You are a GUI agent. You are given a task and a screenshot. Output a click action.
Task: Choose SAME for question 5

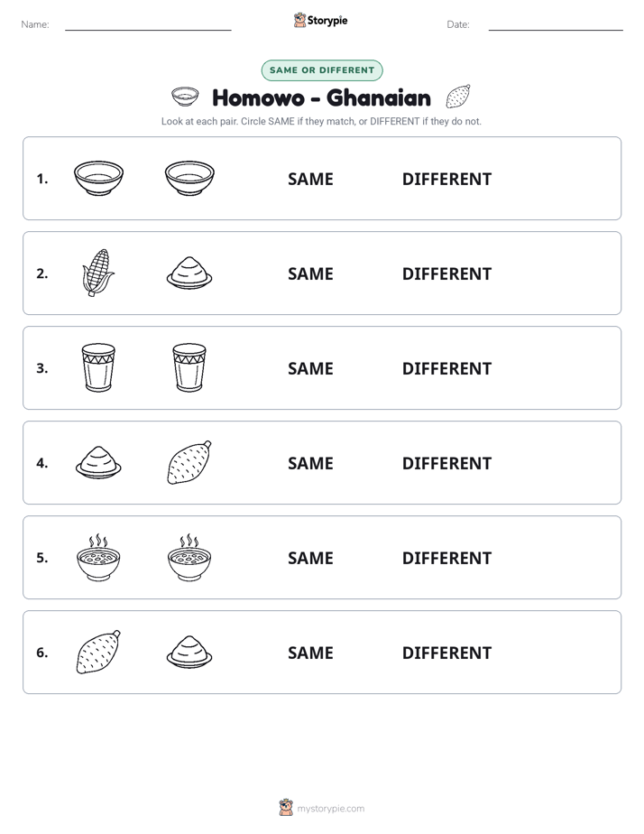(x=310, y=558)
